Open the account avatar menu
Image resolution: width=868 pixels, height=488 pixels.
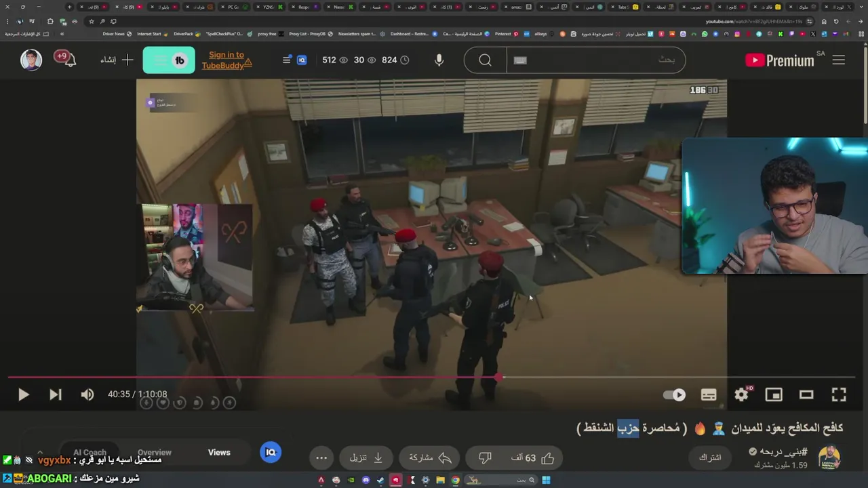click(31, 60)
